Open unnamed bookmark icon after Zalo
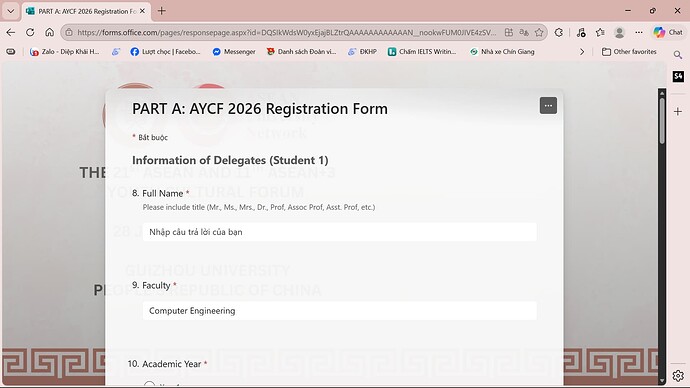Viewport: 690px width, 388px height. point(115,51)
